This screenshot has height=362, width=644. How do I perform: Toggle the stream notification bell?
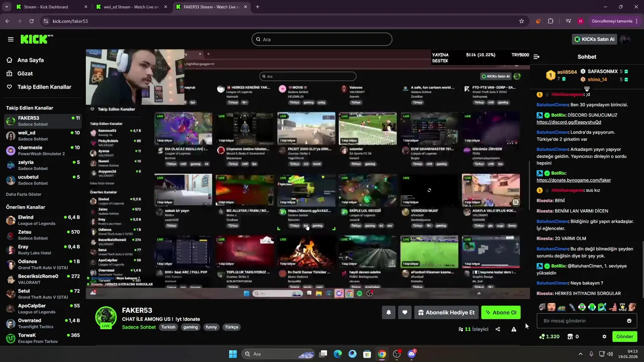tap(388, 312)
